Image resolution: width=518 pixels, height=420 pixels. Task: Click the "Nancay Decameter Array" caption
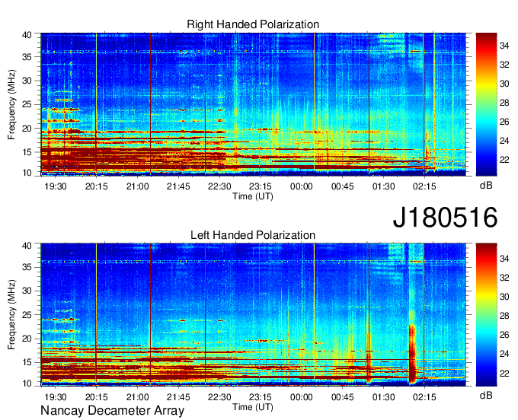tap(112, 411)
